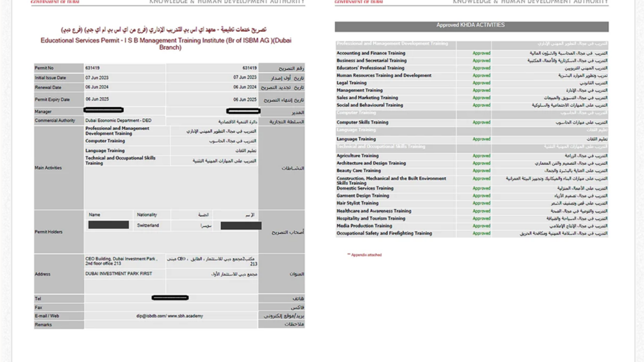
Task: Click the redacted phone number in Tel row
Action: click(x=170, y=298)
